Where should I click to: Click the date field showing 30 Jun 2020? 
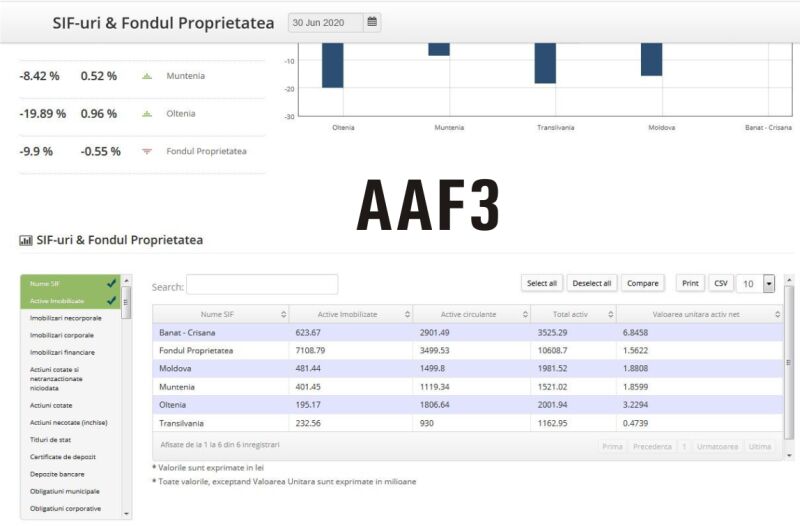pos(326,22)
